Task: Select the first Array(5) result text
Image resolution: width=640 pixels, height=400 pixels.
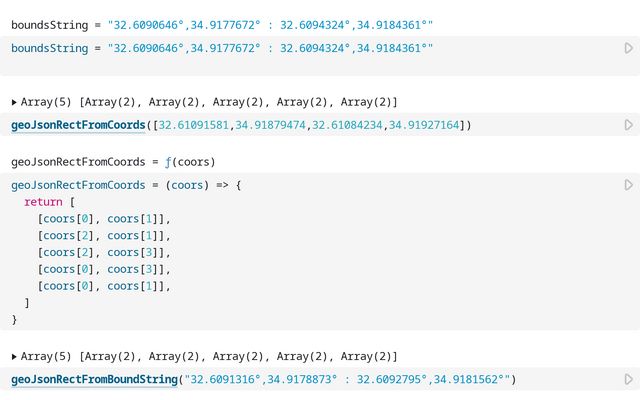Action: click(210, 102)
